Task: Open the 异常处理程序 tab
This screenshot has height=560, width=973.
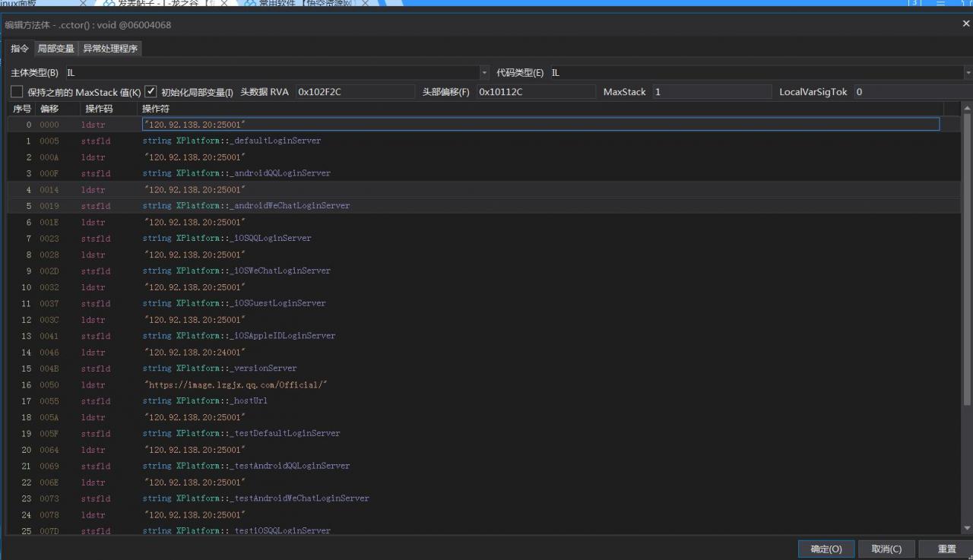Action: (x=110, y=49)
